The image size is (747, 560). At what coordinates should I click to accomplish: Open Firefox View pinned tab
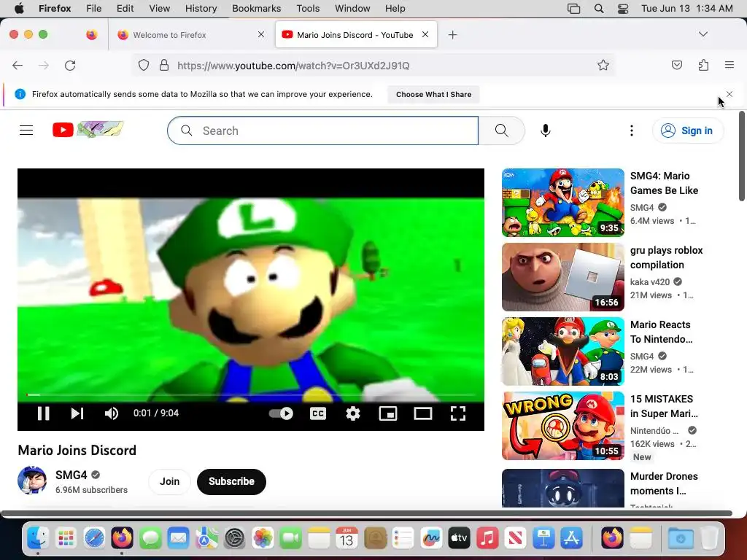pos(91,34)
